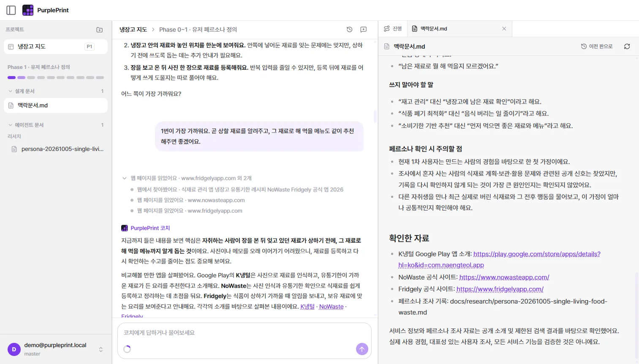Open K냉털 Google Play link in document

pyautogui.click(x=499, y=260)
